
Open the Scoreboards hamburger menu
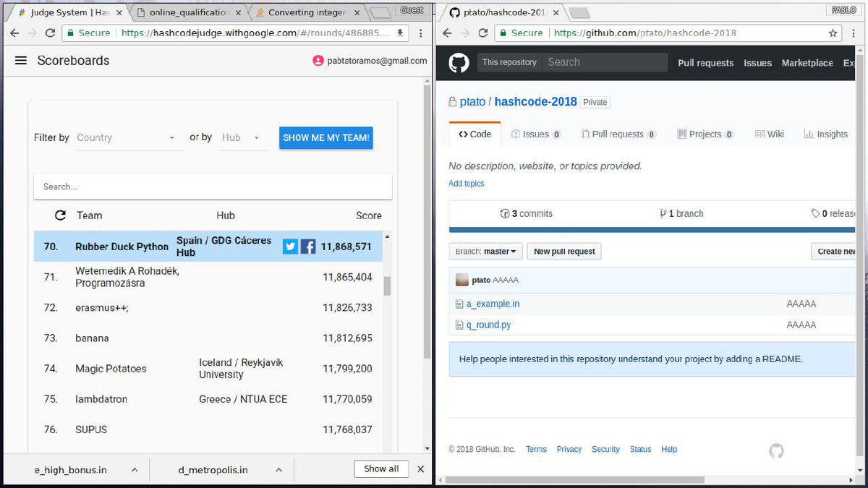click(21, 61)
